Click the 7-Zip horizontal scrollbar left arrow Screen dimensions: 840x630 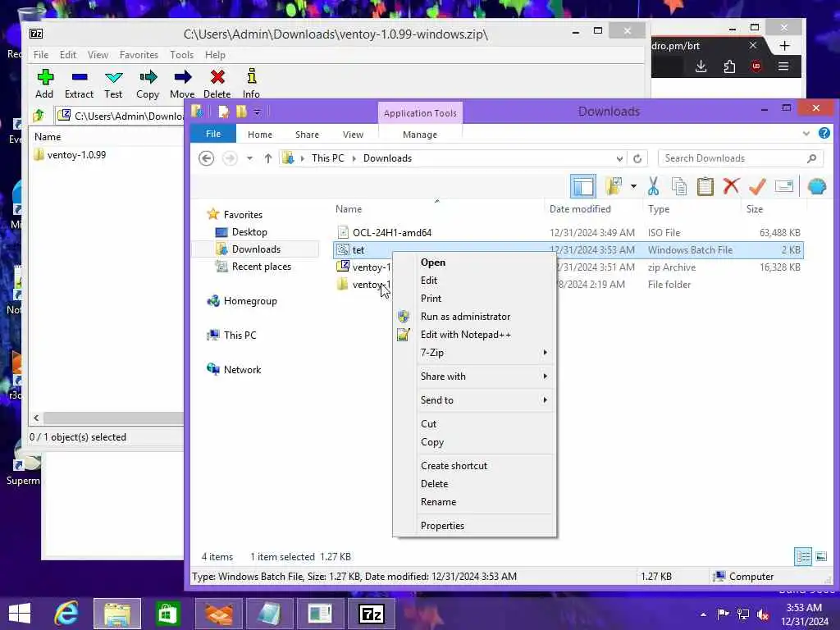point(36,418)
